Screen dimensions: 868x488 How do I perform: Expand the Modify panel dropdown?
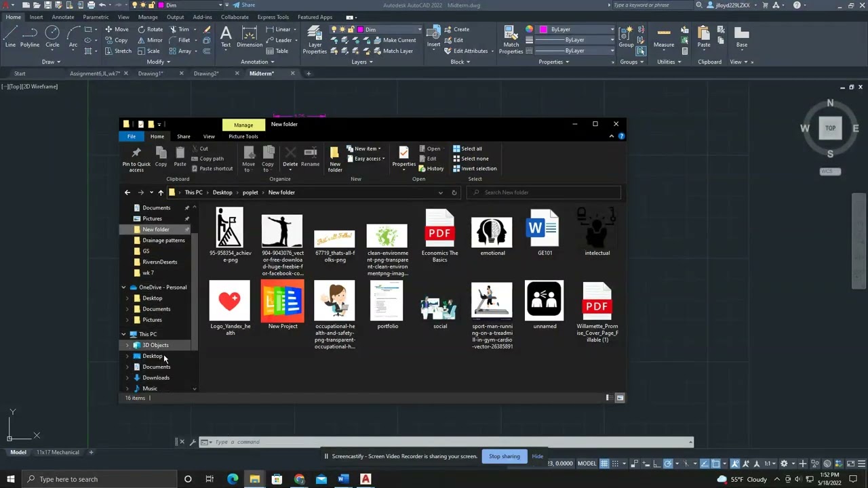pos(158,62)
